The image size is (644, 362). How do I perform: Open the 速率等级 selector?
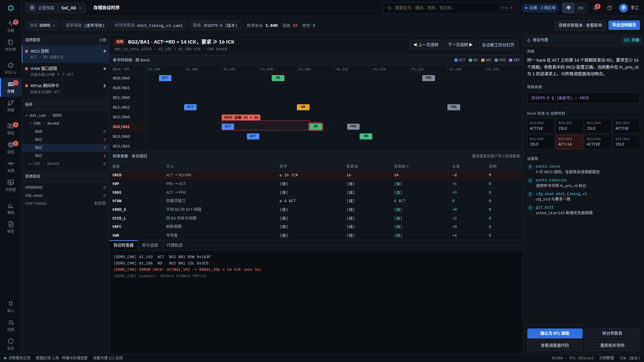tap(85, 25)
